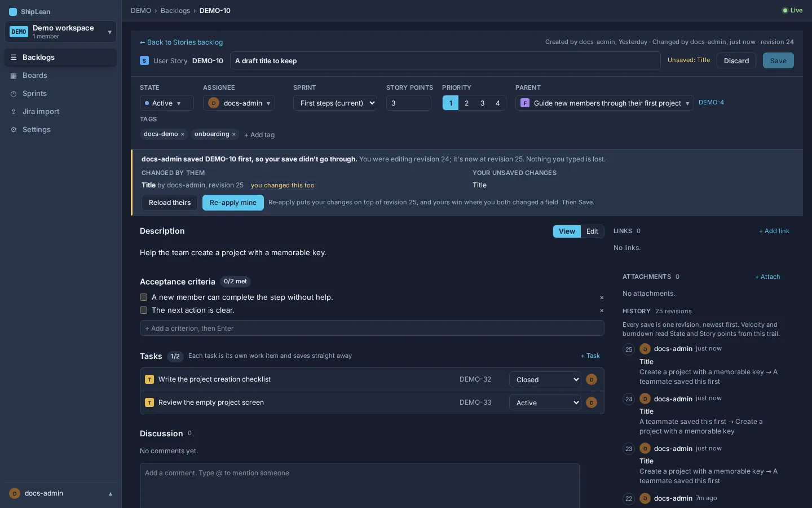812x508 pixels.
Task: Click the assignee avatar on task DEMO-32
Action: tap(592, 379)
